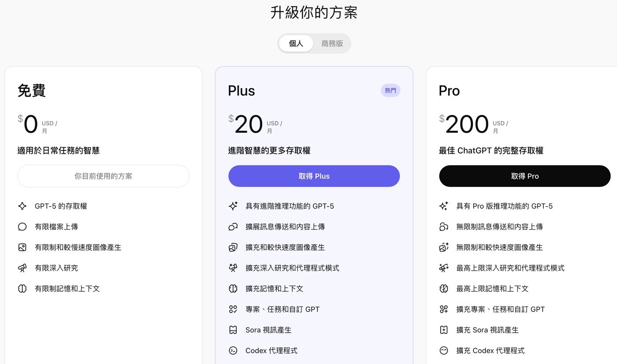Screen dimensions: 617x364
Task: Click the $0 price
Action: 28,124
